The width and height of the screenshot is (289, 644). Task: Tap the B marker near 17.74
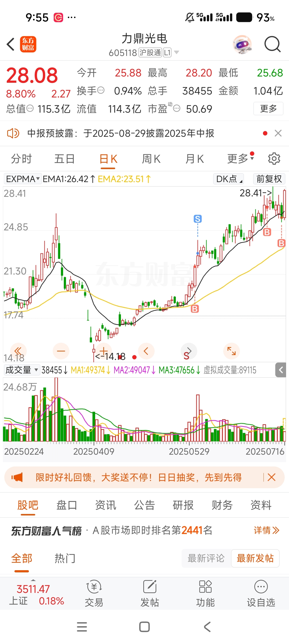pos(195,309)
